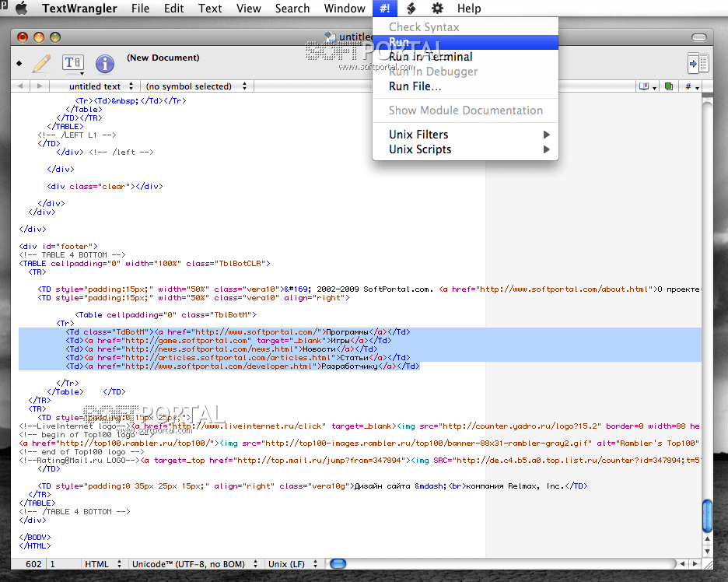Open the Text Options toolbar icon
The width and height of the screenshot is (728, 582).
72,63
